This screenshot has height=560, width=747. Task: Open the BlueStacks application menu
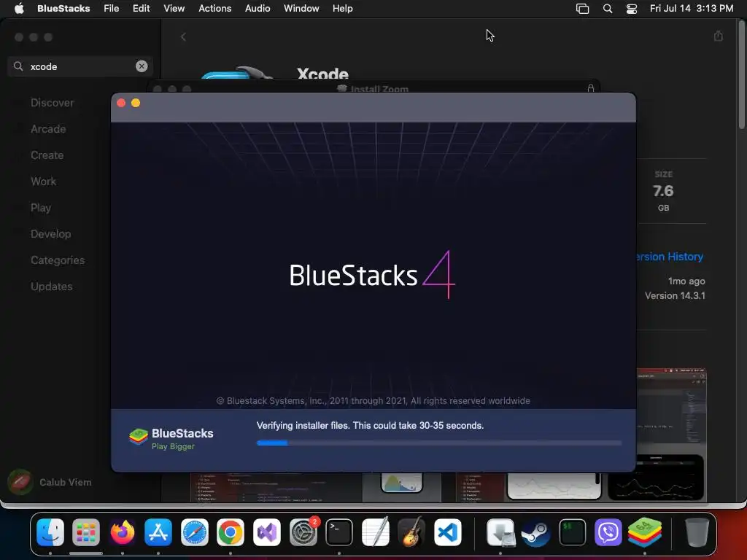pos(63,8)
